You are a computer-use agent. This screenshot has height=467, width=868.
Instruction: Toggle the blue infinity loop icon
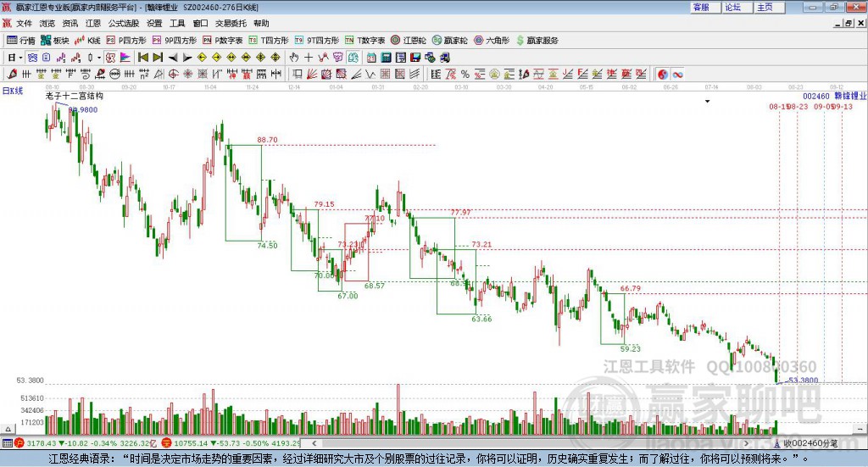tap(677, 74)
